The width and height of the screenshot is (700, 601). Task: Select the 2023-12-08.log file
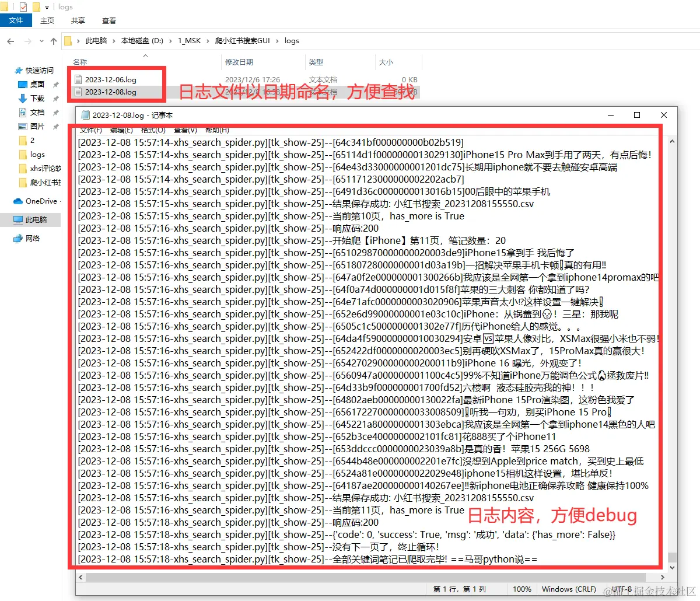[x=111, y=92]
